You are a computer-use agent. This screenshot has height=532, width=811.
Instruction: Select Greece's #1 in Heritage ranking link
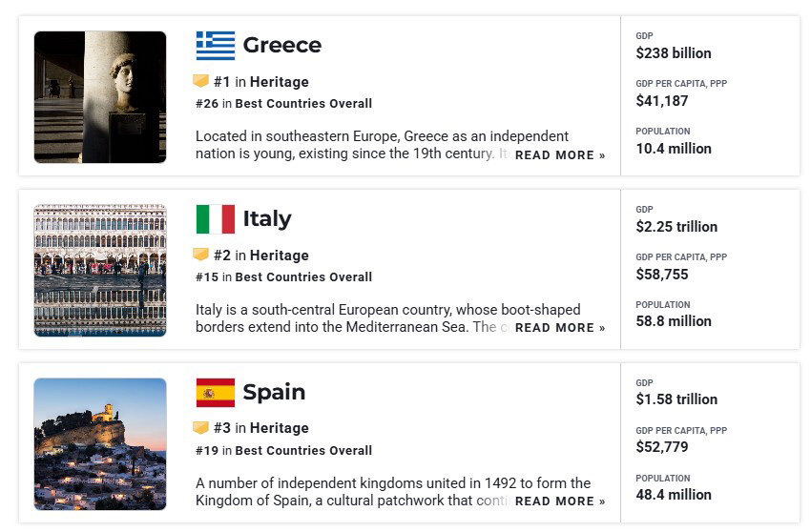tap(261, 82)
